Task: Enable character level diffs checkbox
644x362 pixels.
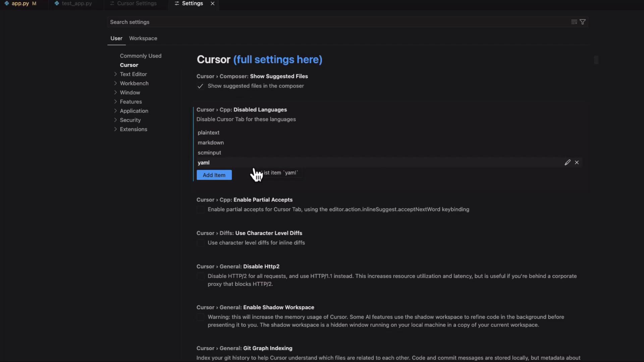Action: pyautogui.click(x=200, y=243)
